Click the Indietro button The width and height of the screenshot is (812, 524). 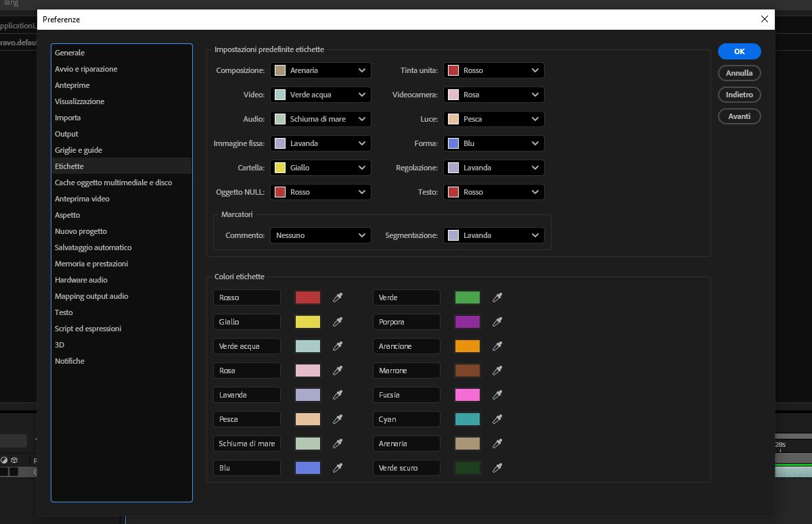tap(740, 95)
